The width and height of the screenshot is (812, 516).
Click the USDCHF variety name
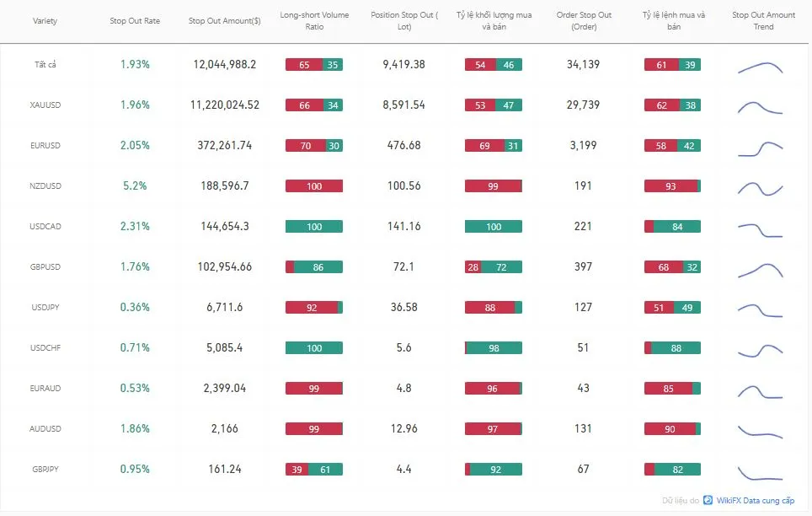(45, 347)
